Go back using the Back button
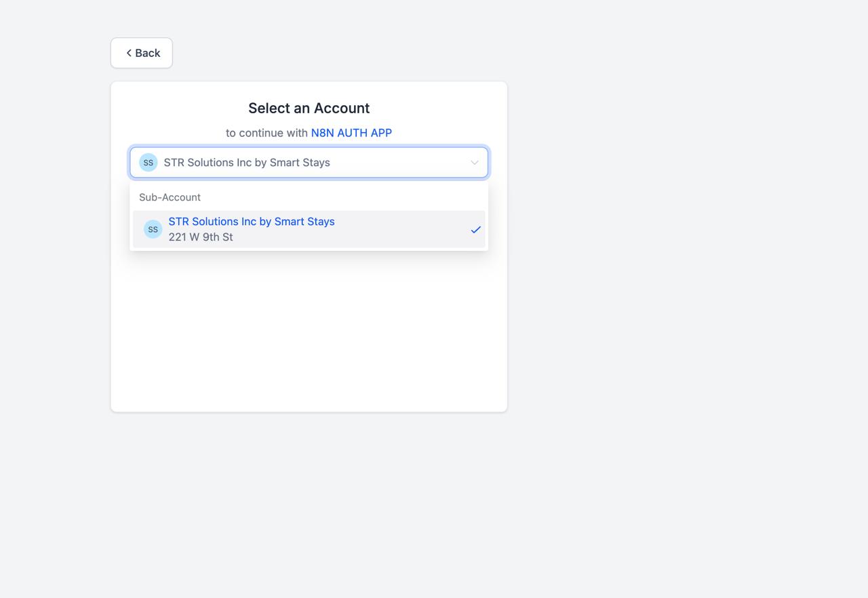Image resolution: width=868 pixels, height=598 pixels. click(x=142, y=53)
